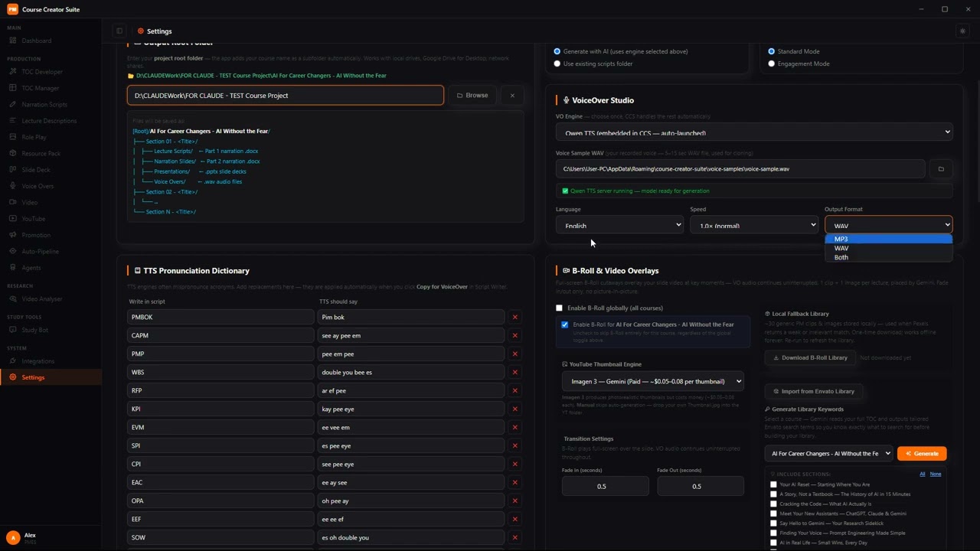Click the Voice Overs microphone icon

point(13,186)
